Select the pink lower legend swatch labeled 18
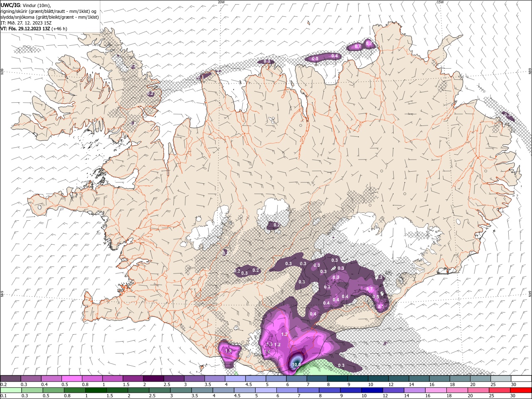Viewport: 532px width, 399px height. (x=458, y=390)
